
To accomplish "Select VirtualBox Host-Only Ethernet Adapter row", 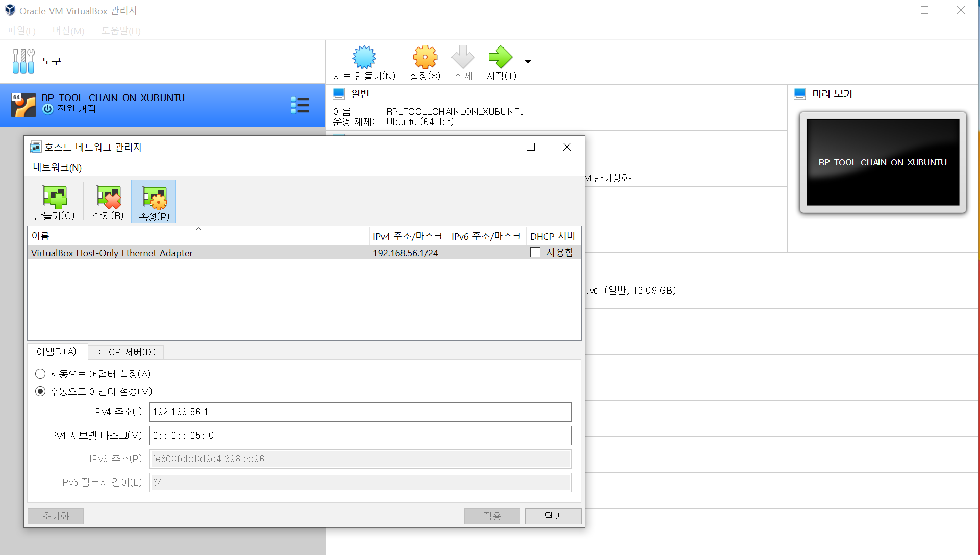I will pos(304,253).
